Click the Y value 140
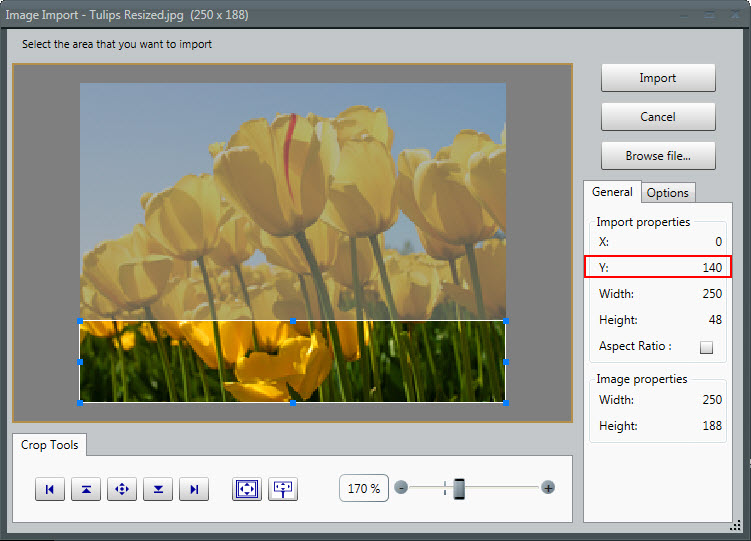751x541 pixels. 712,268
